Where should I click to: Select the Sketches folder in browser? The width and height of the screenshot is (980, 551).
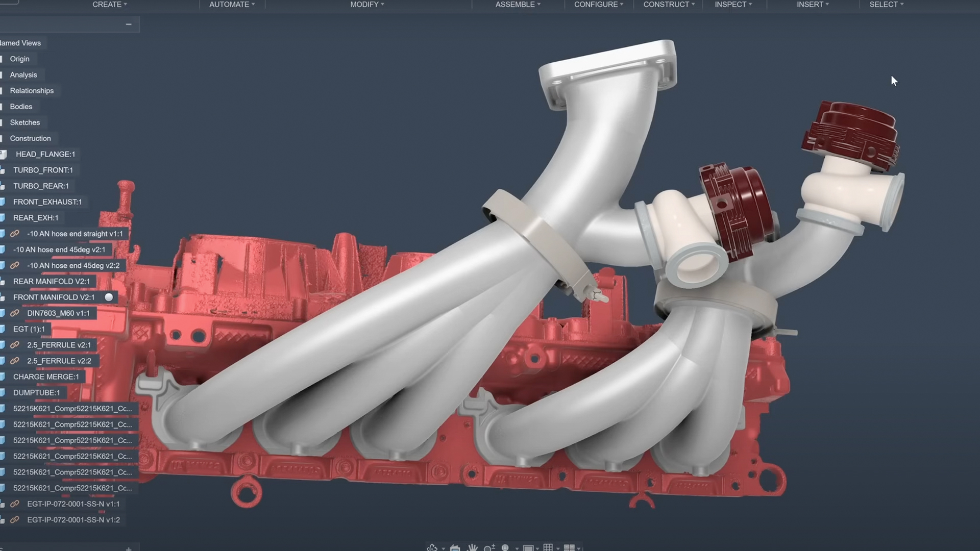coord(24,122)
